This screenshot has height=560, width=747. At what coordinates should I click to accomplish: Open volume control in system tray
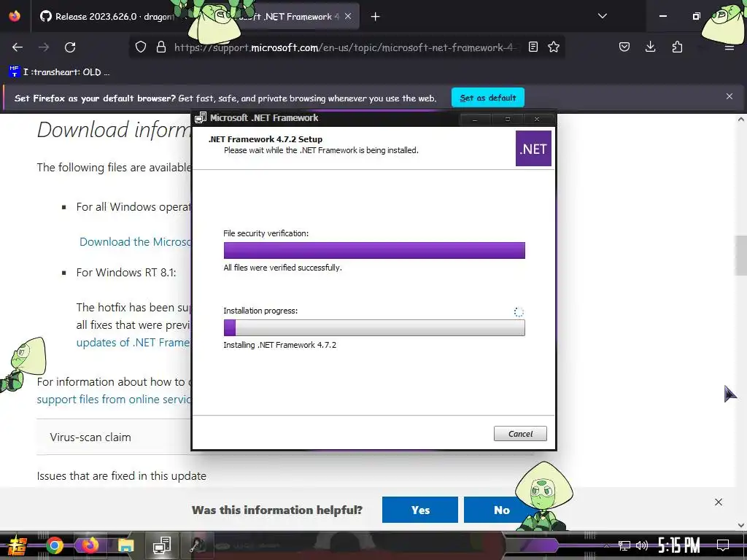(642, 545)
